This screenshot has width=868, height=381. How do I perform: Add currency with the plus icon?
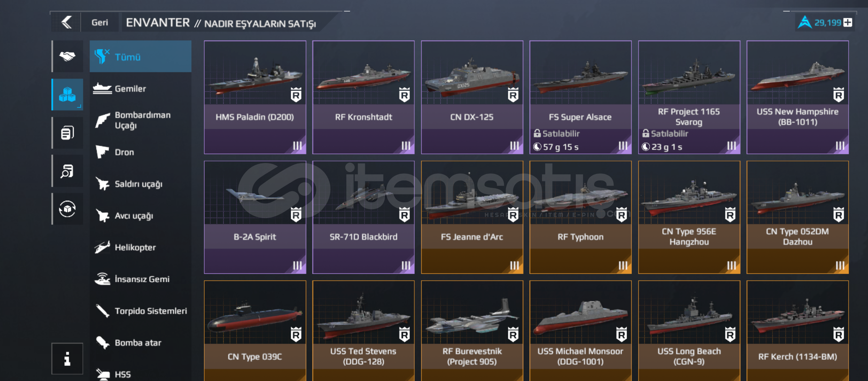click(x=848, y=23)
